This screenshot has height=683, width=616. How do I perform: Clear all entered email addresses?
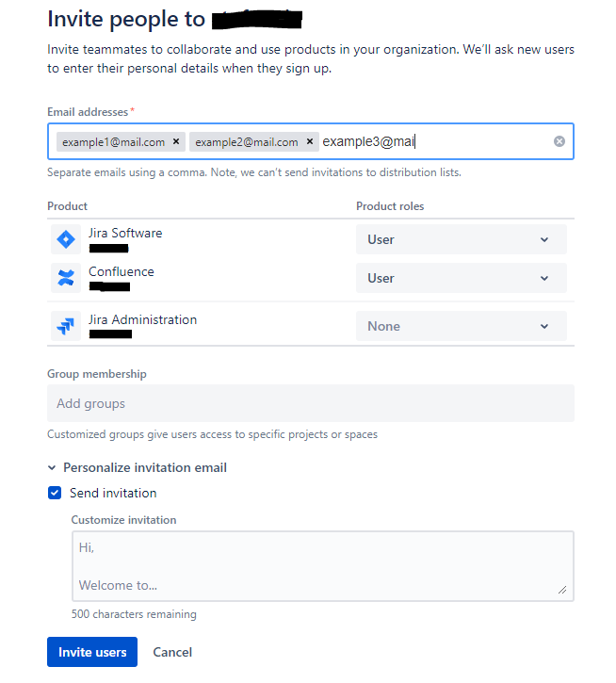(x=559, y=141)
